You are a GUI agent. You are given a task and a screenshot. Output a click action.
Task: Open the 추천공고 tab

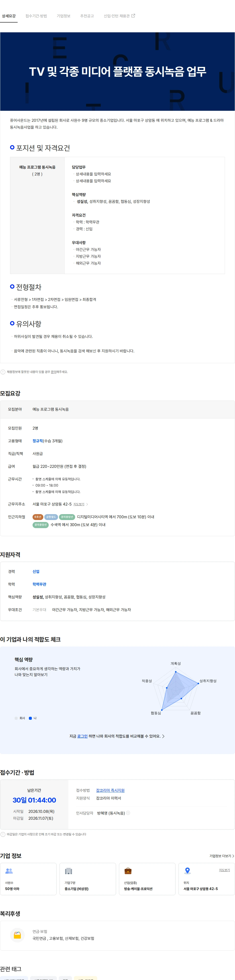coord(87,16)
